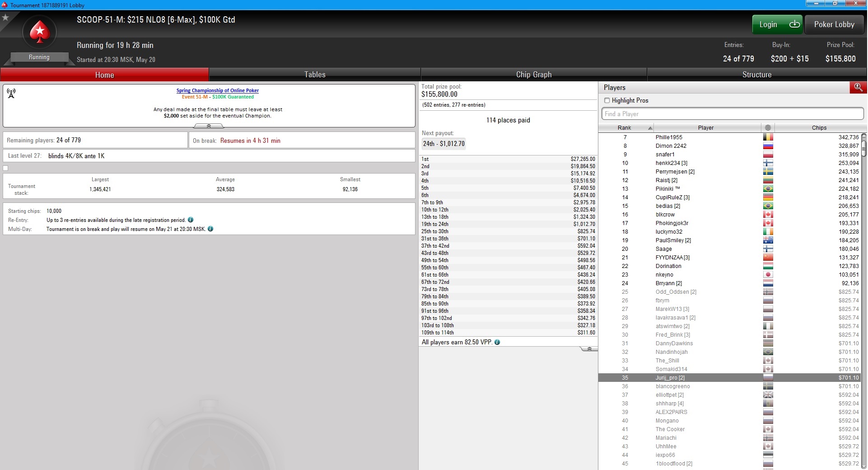Click the flag icon beside Saage
The height and width of the screenshot is (470, 868).
point(768,249)
